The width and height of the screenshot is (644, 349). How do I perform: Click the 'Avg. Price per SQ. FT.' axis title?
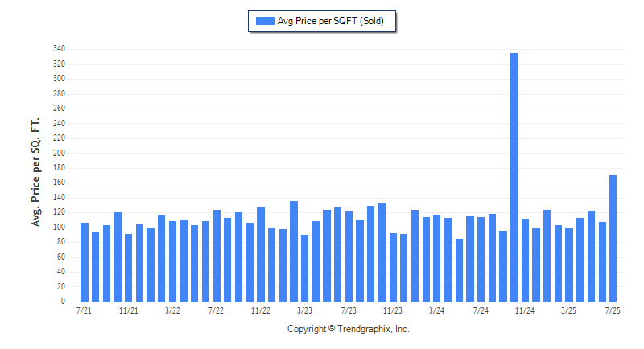coord(35,172)
